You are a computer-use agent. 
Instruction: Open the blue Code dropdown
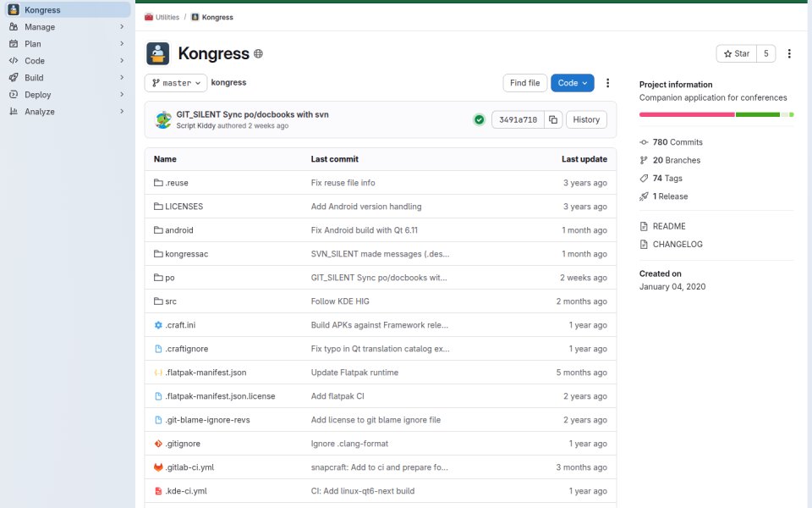[573, 83]
